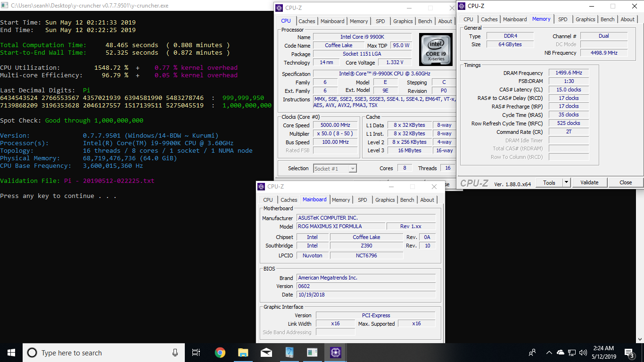644x362 pixels.
Task: Switch to CPU tab in Memory window
Action: point(468,19)
